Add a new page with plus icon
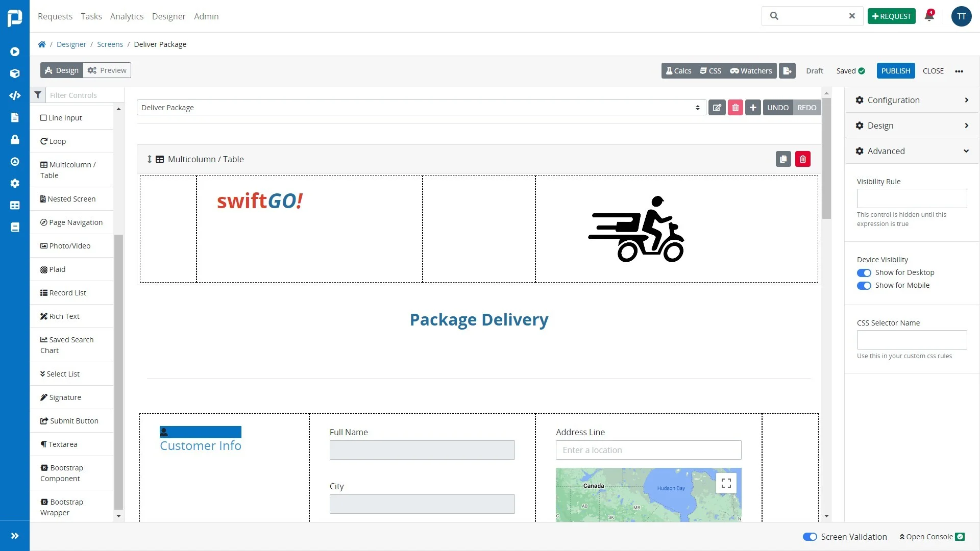The height and width of the screenshot is (551, 980). coord(753,108)
